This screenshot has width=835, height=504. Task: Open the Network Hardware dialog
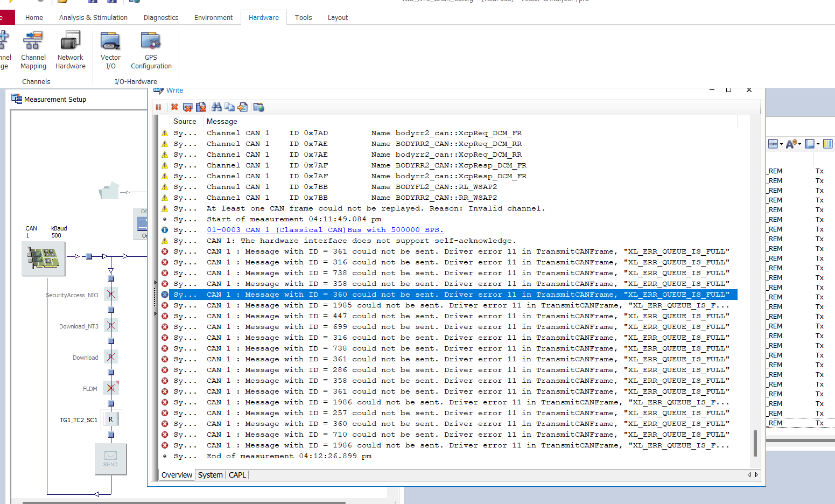point(70,50)
